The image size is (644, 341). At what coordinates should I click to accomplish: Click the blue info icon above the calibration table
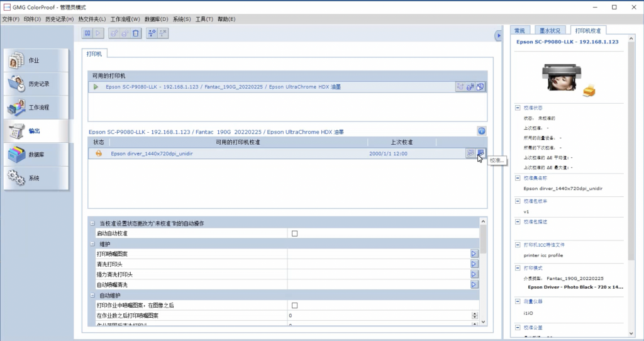pyautogui.click(x=482, y=131)
